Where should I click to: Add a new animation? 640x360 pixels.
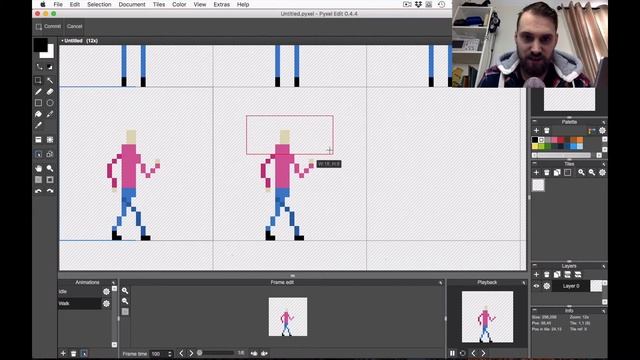click(x=63, y=353)
